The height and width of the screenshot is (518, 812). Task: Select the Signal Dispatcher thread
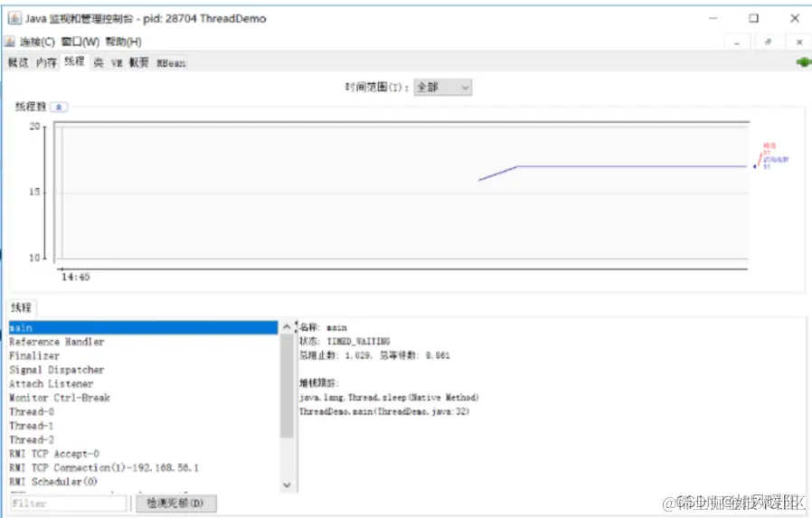pyautogui.click(x=144, y=370)
